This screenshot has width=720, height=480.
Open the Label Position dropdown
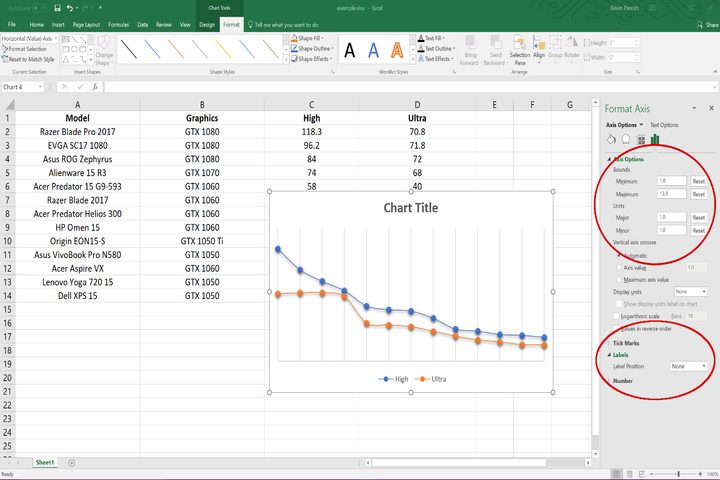click(688, 366)
